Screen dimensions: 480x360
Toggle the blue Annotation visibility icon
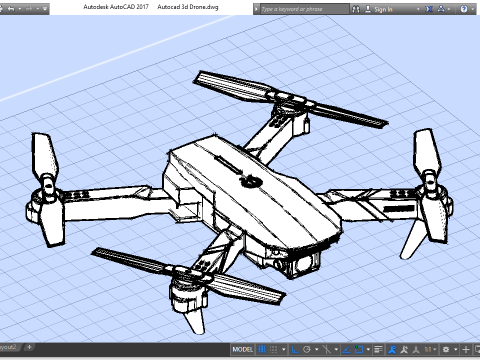[392, 349]
